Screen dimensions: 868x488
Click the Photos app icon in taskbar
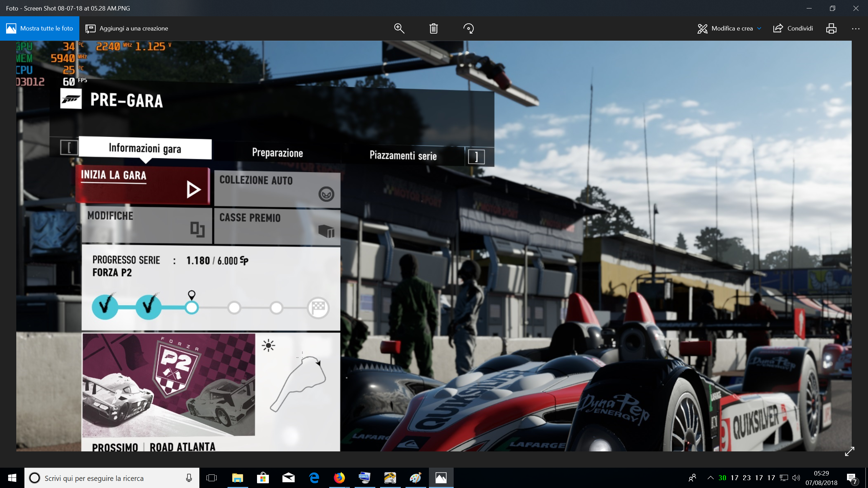(441, 478)
